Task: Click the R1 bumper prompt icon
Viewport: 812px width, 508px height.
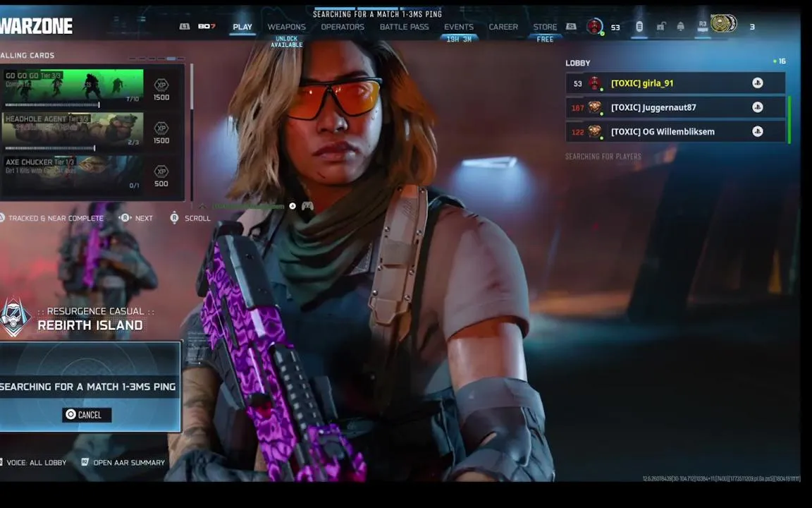Action: point(571,26)
